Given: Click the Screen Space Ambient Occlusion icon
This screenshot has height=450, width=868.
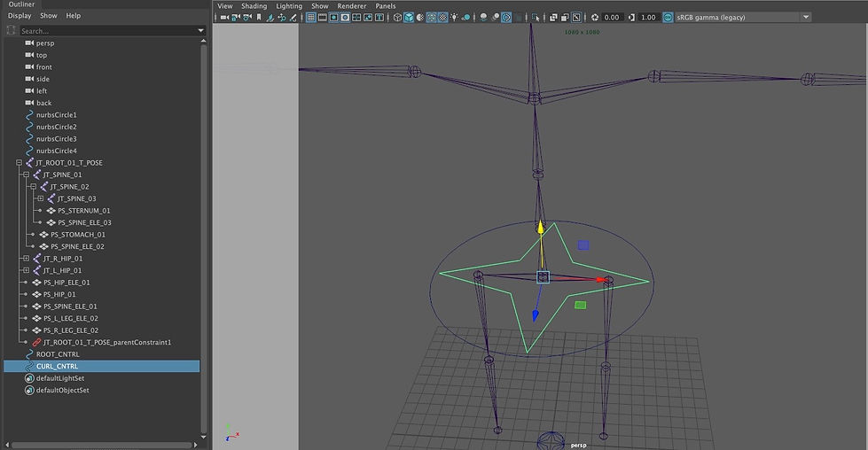Looking at the screenshot, I should coord(484,17).
